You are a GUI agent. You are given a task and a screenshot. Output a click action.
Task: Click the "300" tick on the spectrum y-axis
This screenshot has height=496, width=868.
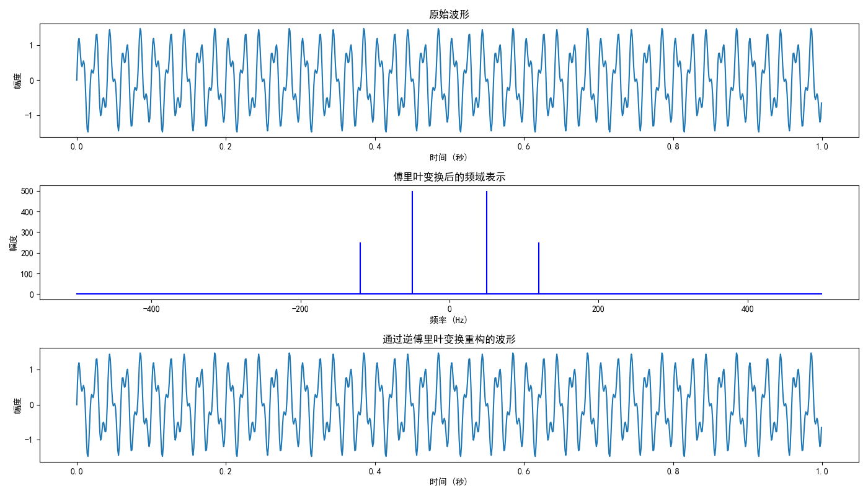click(27, 232)
